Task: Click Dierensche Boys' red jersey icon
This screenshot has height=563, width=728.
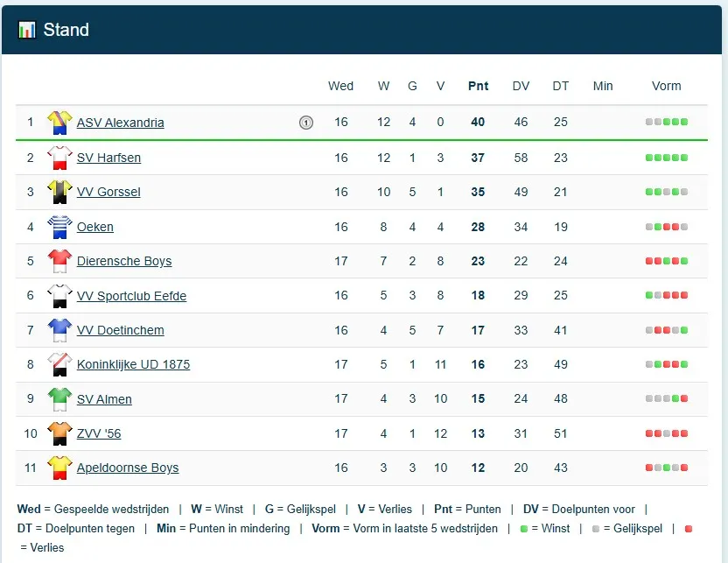Action: tap(59, 261)
